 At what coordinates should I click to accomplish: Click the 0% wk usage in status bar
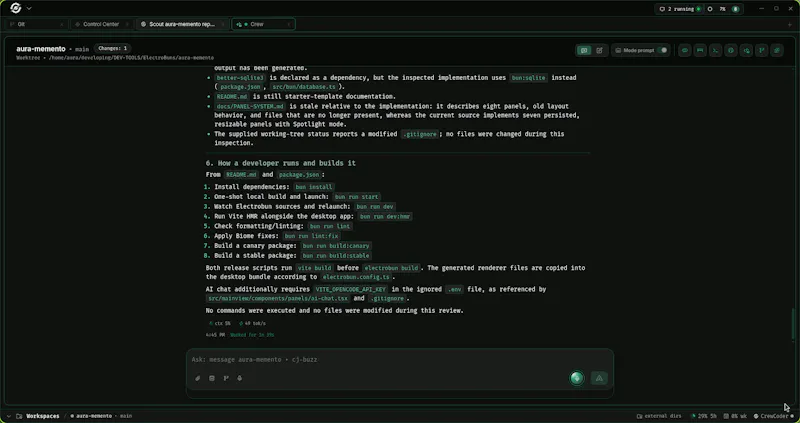(735, 416)
